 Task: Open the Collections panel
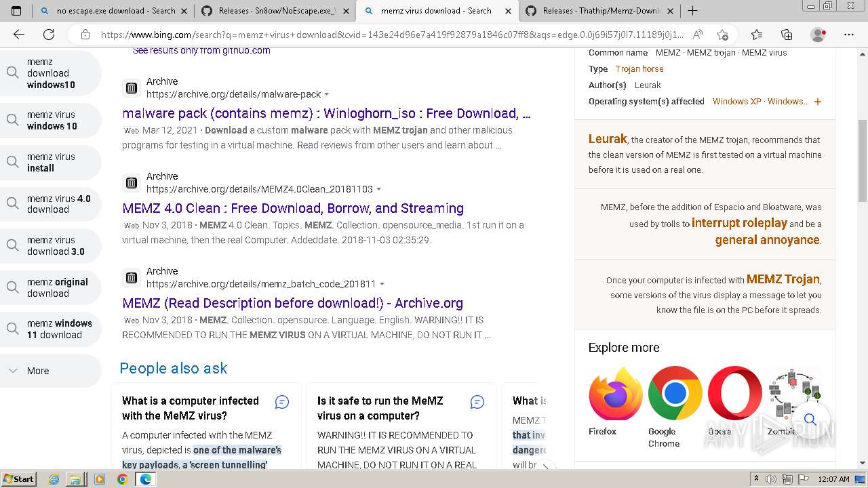click(x=787, y=35)
